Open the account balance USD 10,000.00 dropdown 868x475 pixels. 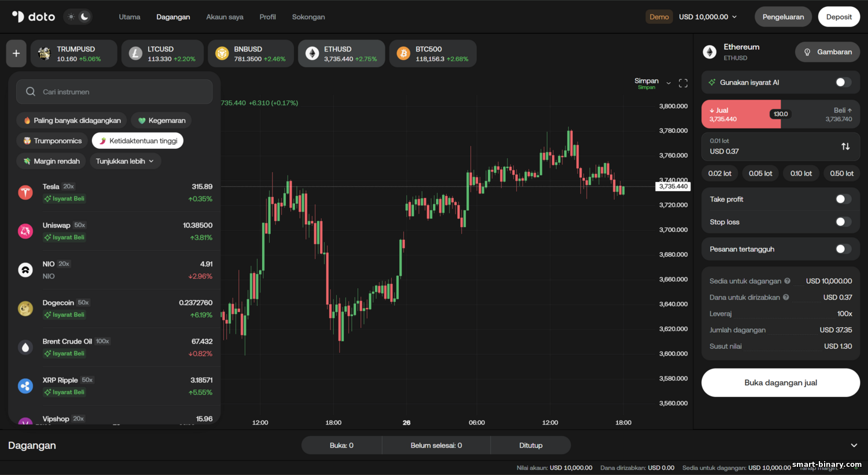708,17
